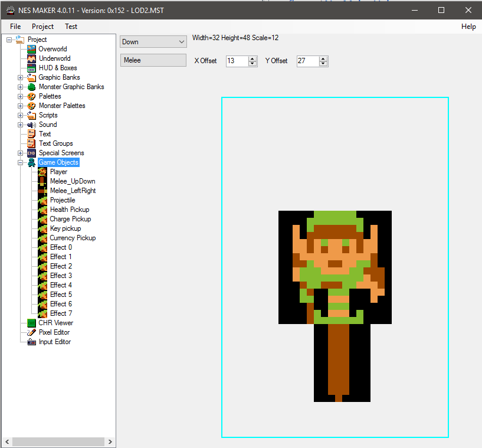Expand the Graphic Banks node
Viewport: 482px width, 448px height.
coord(20,77)
